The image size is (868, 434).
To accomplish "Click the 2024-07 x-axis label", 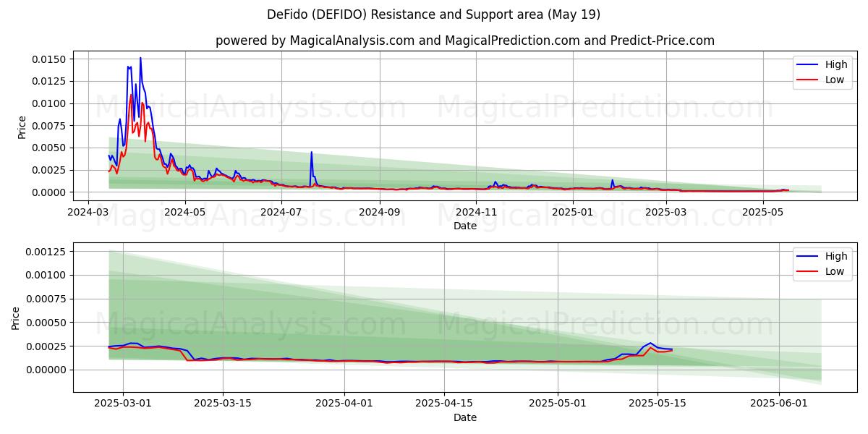I will tap(281, 213).
